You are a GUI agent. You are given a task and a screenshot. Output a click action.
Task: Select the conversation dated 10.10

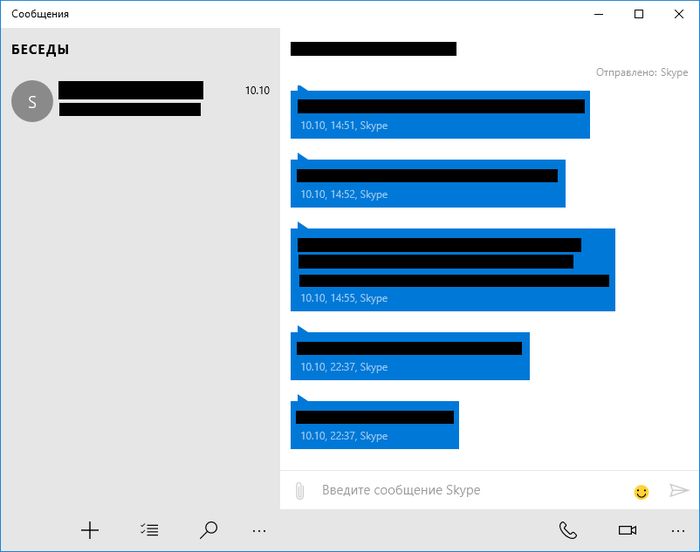(140, 100)
